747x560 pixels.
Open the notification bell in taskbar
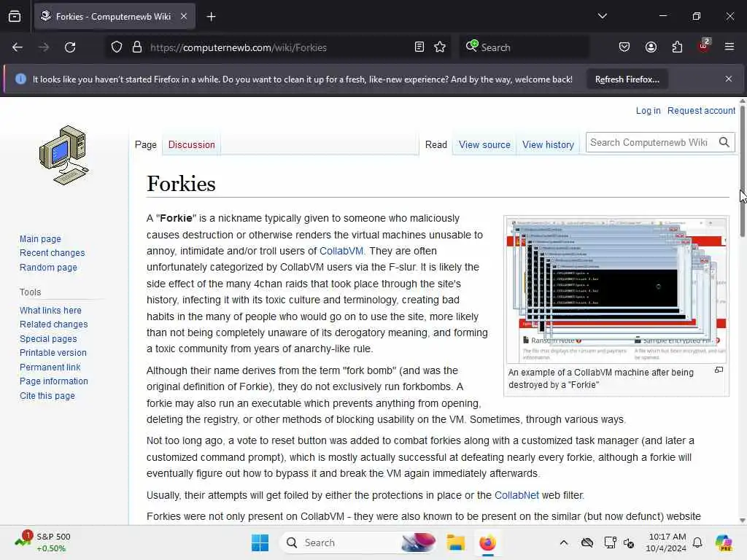point(697,542)
